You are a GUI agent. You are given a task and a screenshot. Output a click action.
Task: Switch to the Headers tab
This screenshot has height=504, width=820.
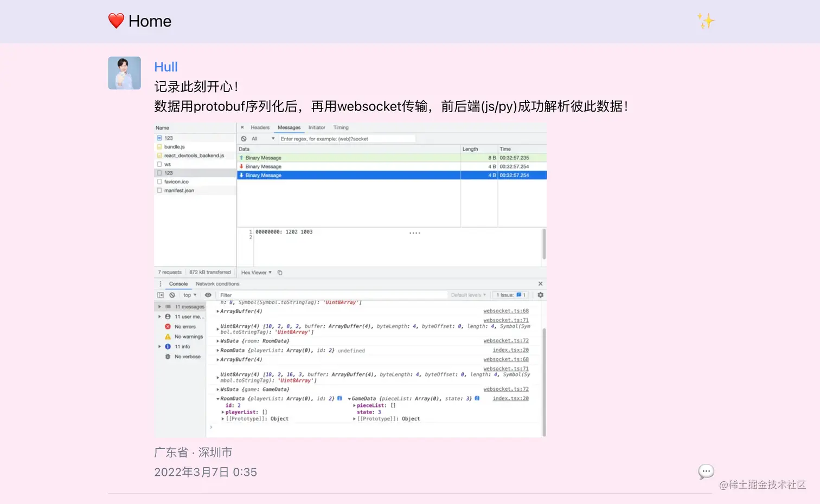260,127
